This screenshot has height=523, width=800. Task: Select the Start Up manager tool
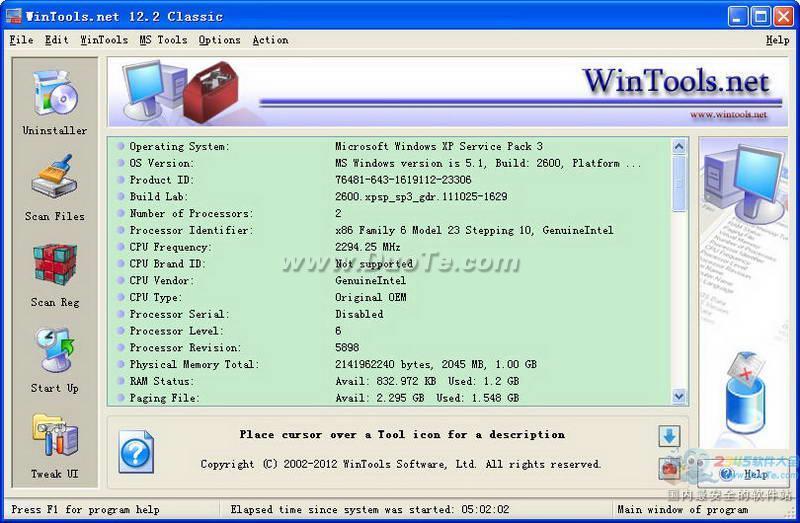tap(55, 360)
